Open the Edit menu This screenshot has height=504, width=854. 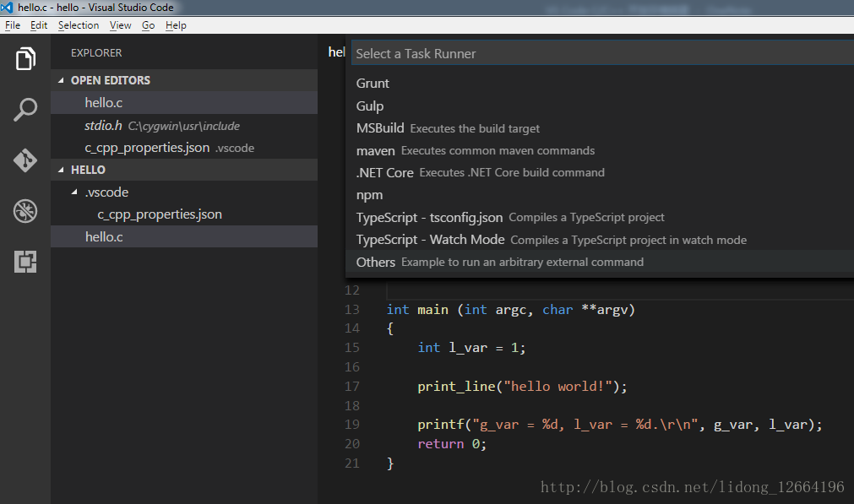pyautogui.click(x=39, y=25)
